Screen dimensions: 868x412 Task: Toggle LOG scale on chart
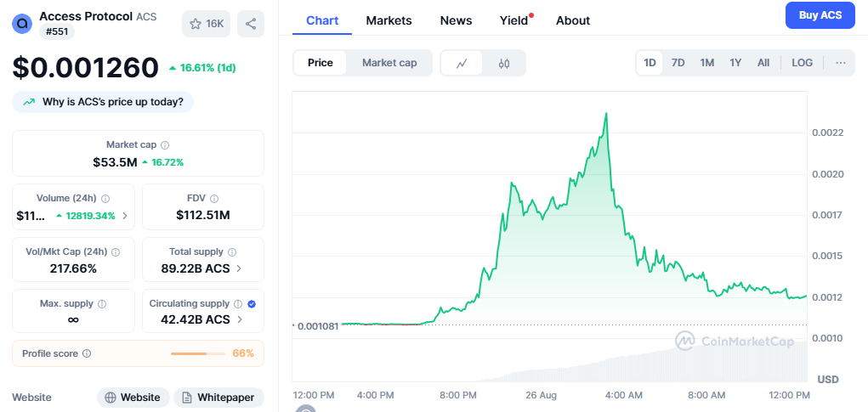pyautogui.click(x=803, y=63)
